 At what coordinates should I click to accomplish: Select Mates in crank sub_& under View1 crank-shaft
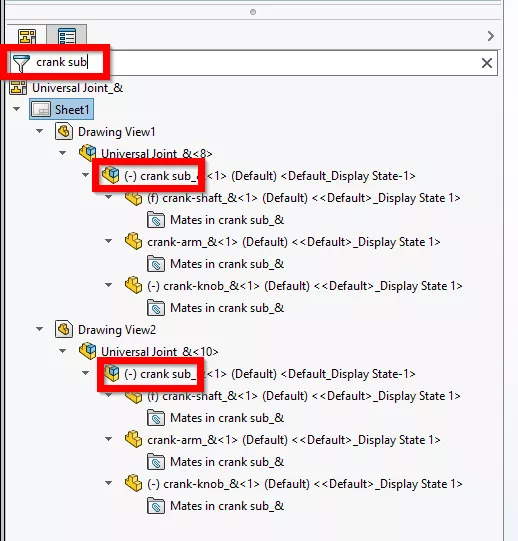[227, 220]
